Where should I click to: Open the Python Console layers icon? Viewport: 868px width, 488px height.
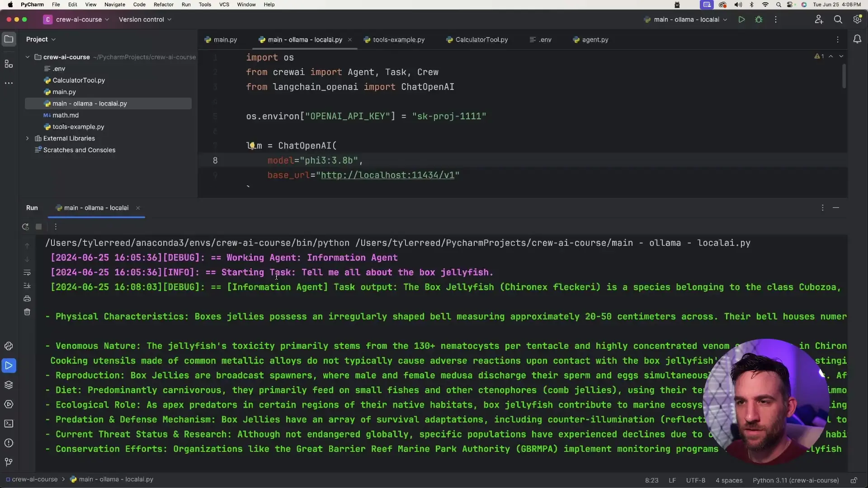pos(9,385)
